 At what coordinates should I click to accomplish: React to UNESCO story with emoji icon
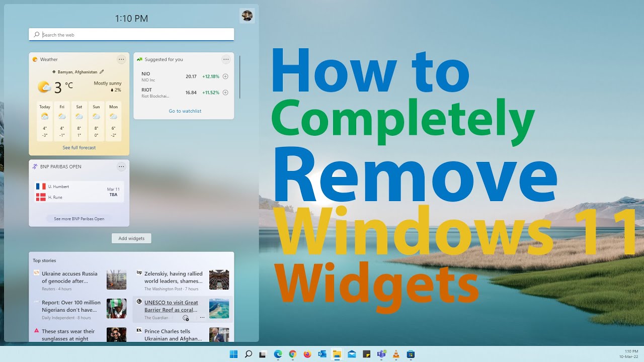(x=186, y=318)
